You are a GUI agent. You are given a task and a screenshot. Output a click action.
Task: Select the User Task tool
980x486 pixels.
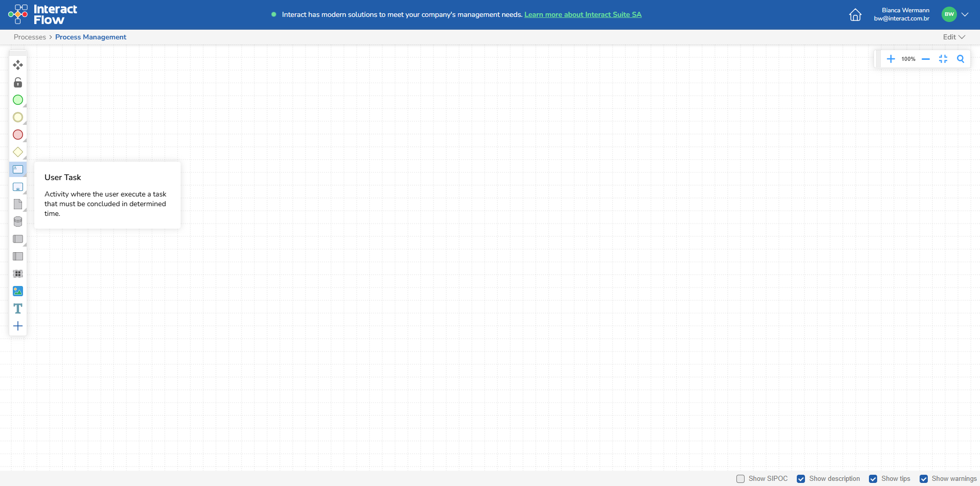(18, 169)
